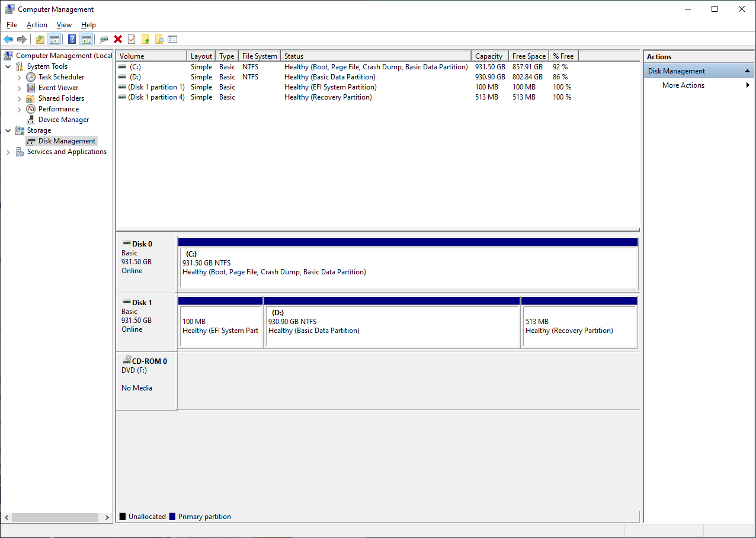Open the Action menu

pos(37,25)
